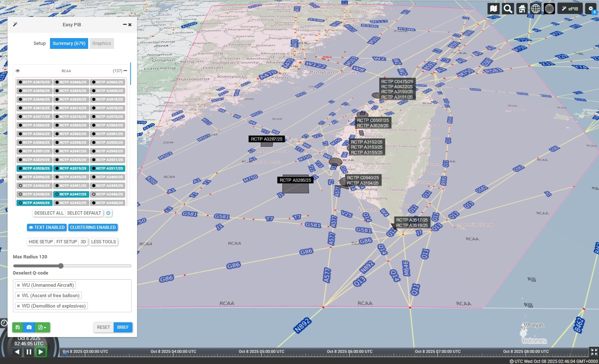Pause the timeline animation

coord(29,352)
